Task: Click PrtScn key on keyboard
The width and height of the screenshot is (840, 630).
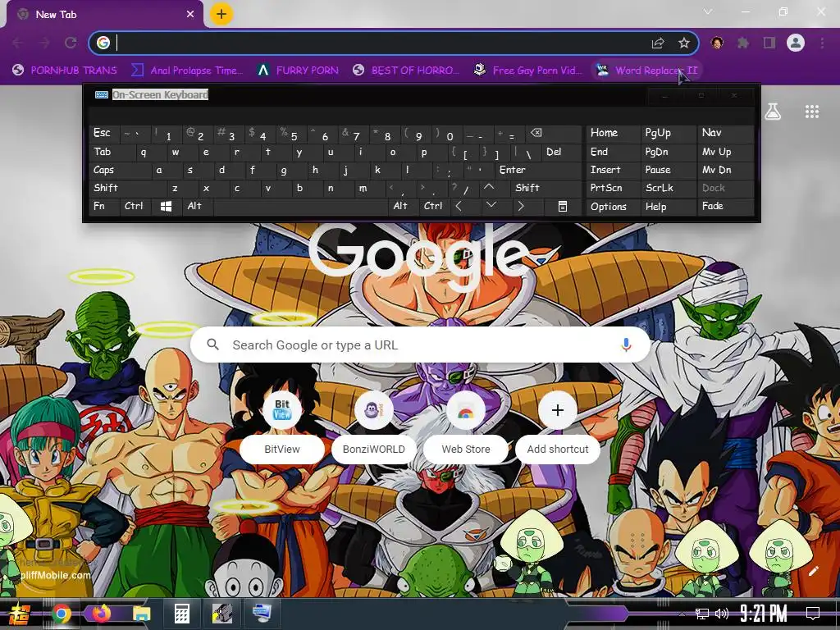Action: pyautogui.click(x=613, y=188)
